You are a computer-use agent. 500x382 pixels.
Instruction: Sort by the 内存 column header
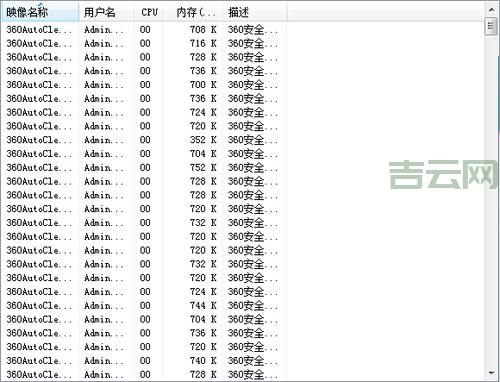[x=193, y=12]
